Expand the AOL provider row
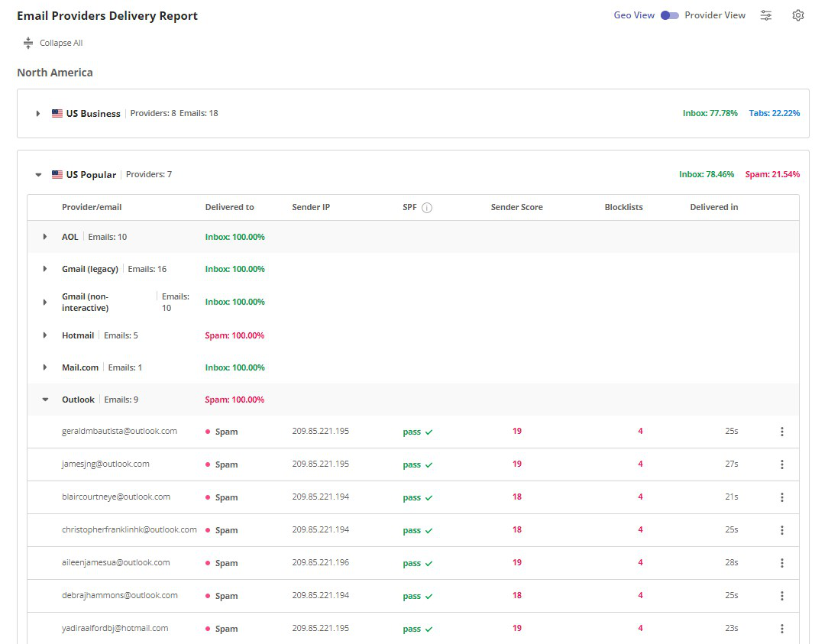This screenshot has width=828, height=644. [45, 237]
